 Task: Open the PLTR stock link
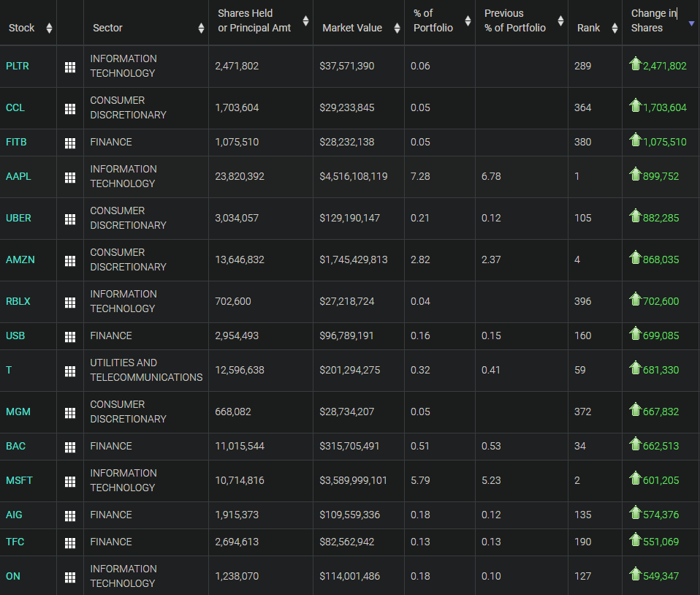pyautogui.click(x=18, y=66)
